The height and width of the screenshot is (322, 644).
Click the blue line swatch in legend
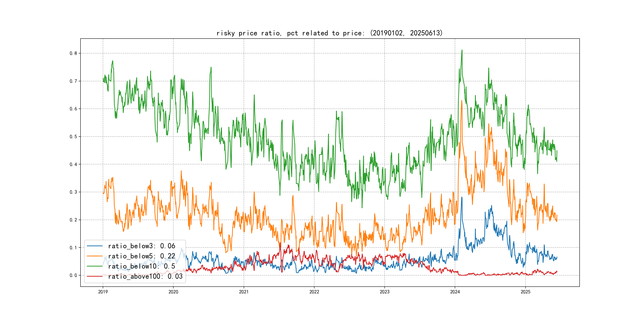pyautogui.click(x=95, y=246)
